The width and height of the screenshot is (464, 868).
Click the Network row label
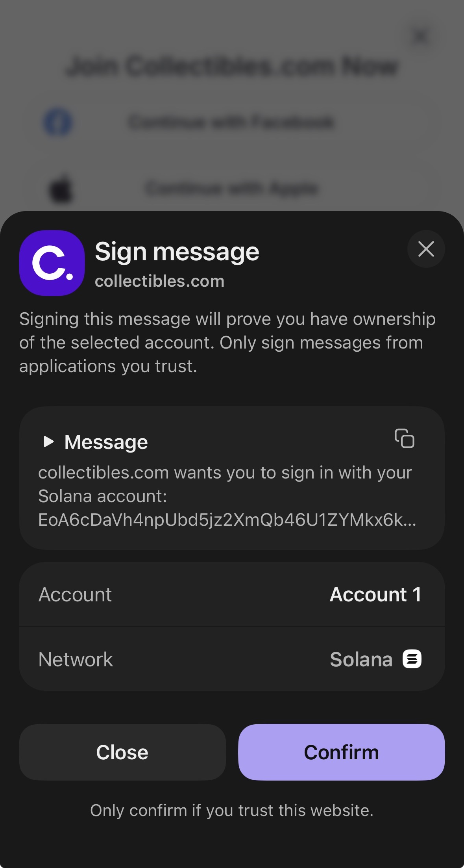76,659
